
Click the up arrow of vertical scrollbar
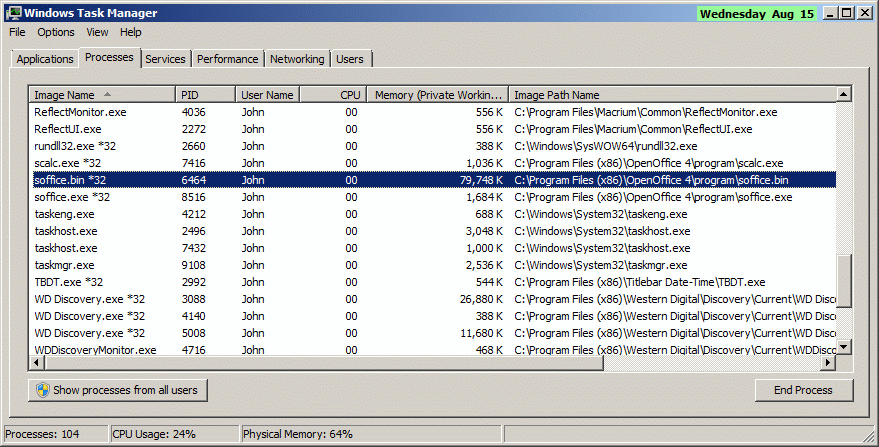click(x=844, y=94)
